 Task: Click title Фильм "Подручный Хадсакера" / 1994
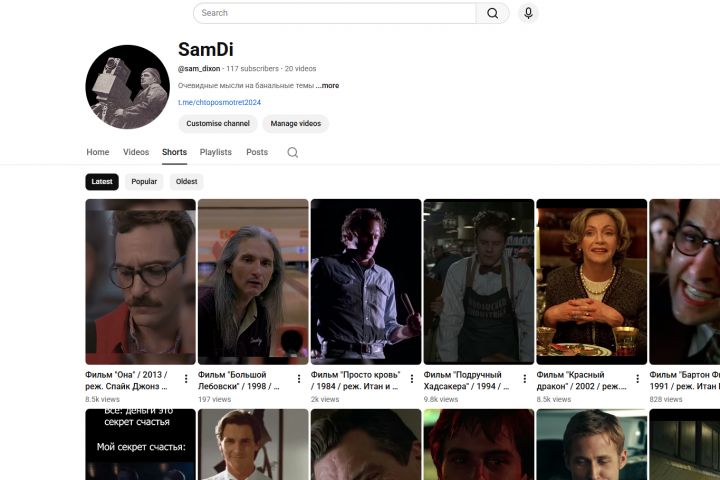tap(467, 380)
